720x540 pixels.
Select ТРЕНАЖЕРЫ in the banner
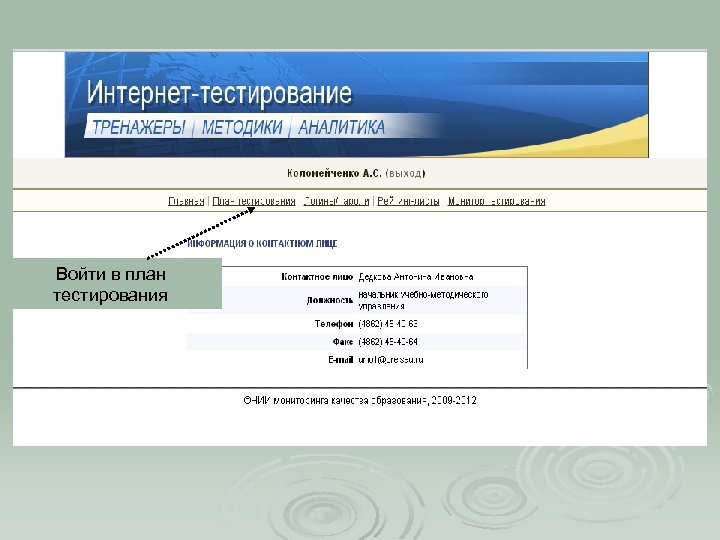pyautogui.click(x=139, y=127)
